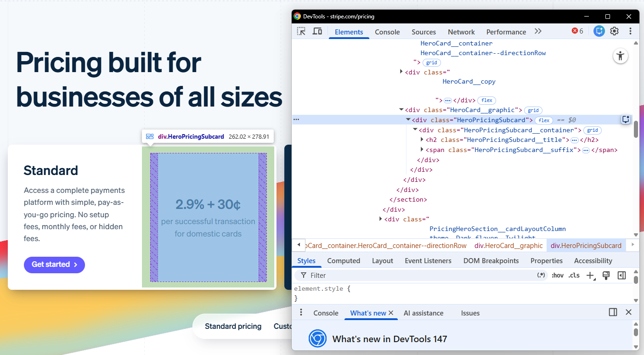The height and width of the screenshot is (355, 644).
Task: Toggle the .cls classes panel
Action: coord(574,275)
